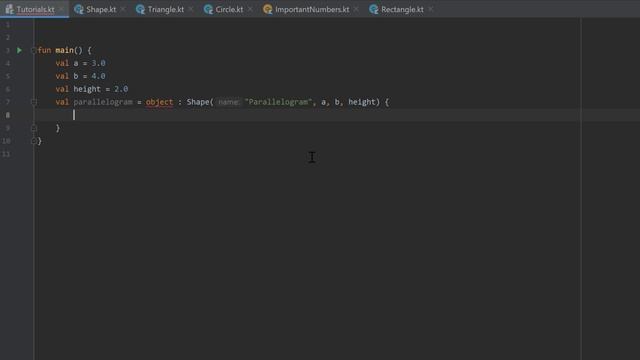Click the value 4.0 on line 5
Image resolution: width=640 pixels, height=360 pixels.
(x=98, y=76)
